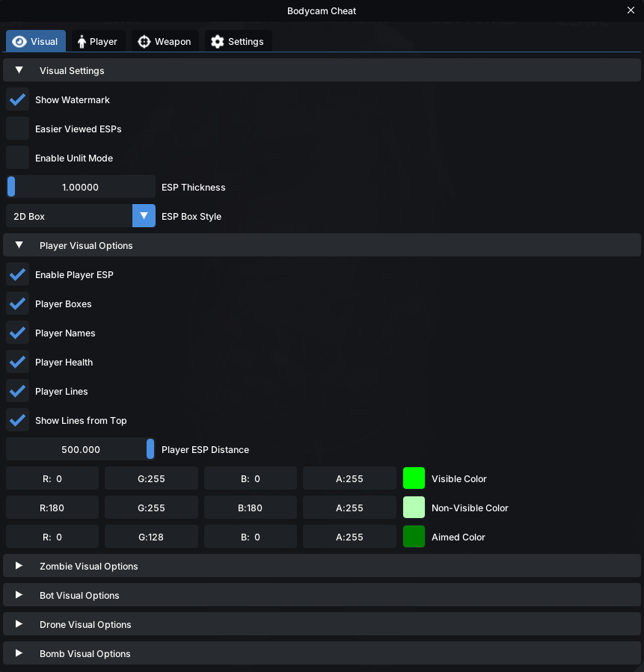644x672 pixels.
Task: Disable the Show Watermark checkbox
Action: coord(18,100)
